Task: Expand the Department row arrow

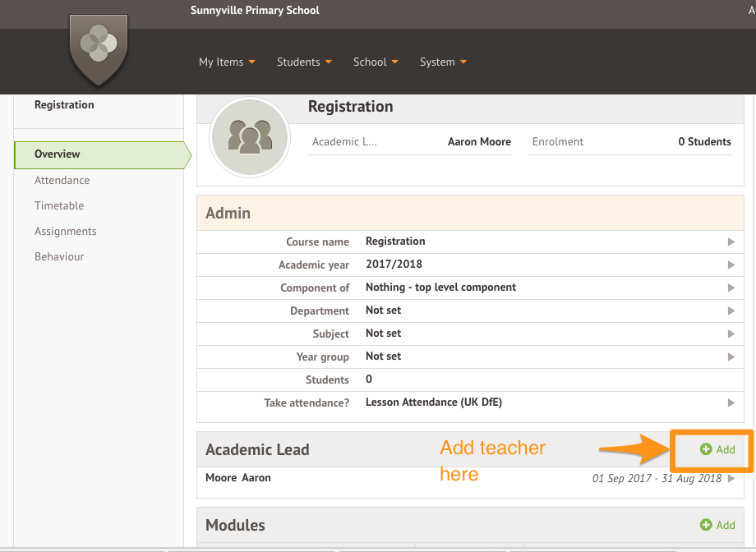Action: coord(731,310)
